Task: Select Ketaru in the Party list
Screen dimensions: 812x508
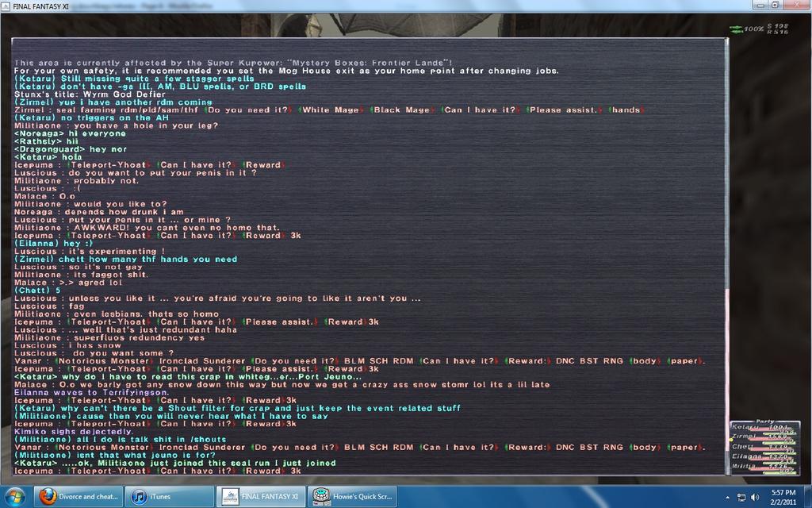Action: click(x=744, y=428)
